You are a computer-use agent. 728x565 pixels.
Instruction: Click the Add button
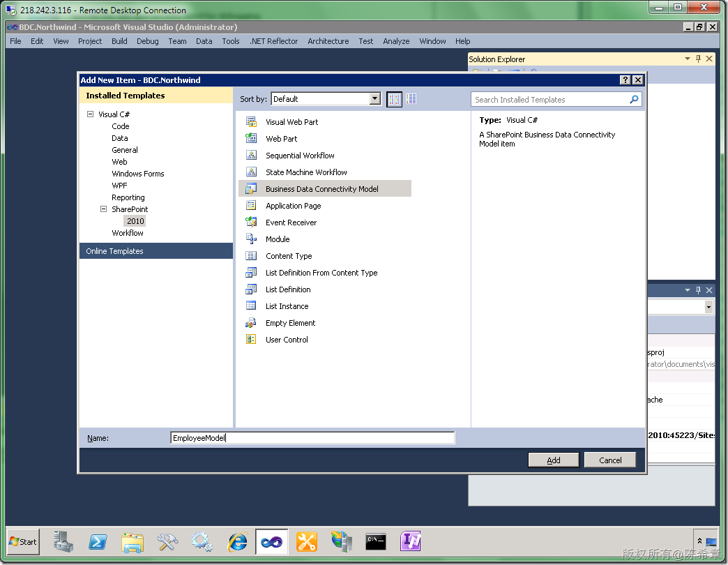[554, 460]
